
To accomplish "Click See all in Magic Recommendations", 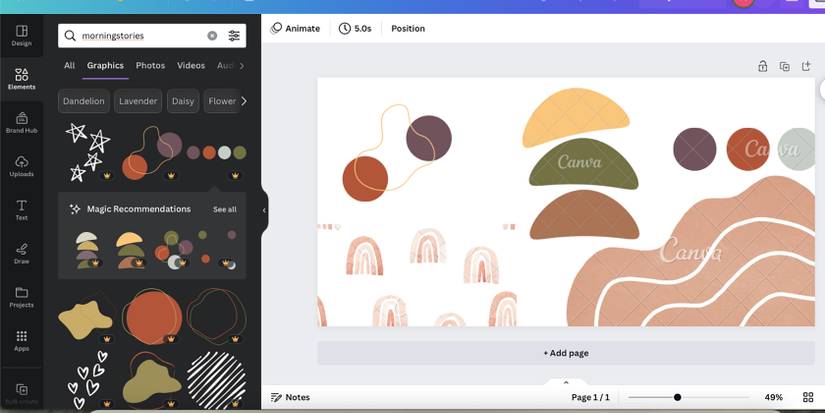I will (x=225, y=209).
